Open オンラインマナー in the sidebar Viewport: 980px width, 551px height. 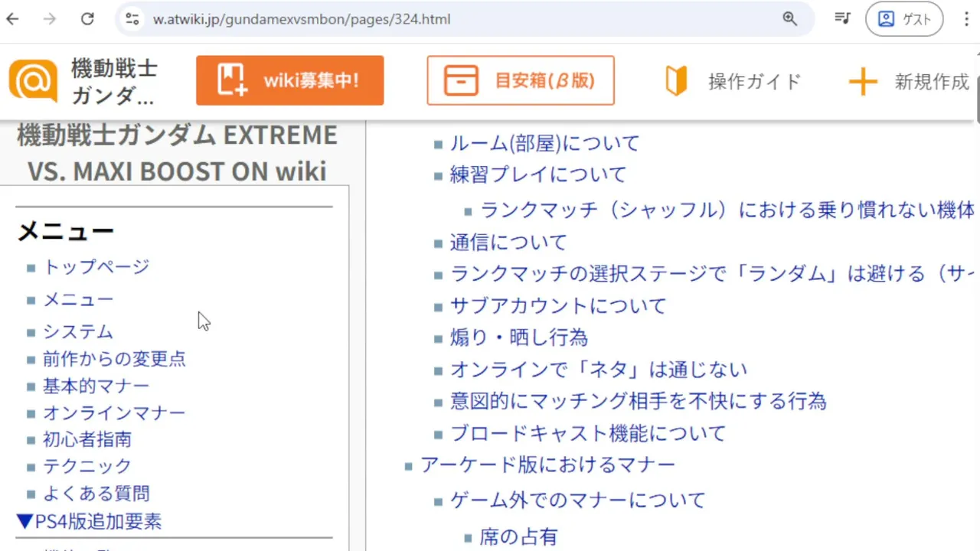[x=114, y=412]
